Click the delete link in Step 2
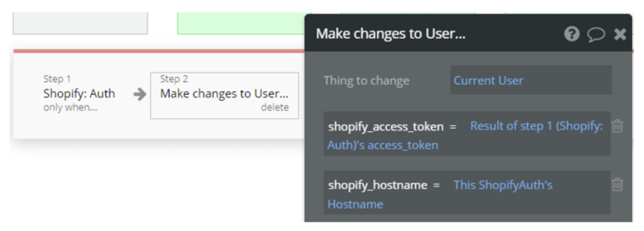The width and height of the screenshot is (644, 231). [x=274, y=108]
